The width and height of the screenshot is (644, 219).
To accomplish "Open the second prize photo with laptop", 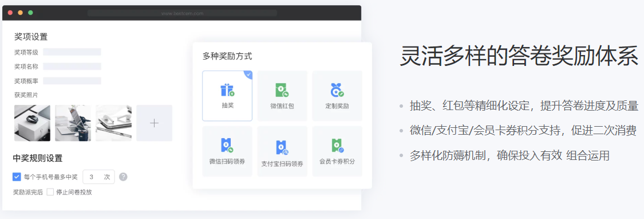I will pos(73,123).
